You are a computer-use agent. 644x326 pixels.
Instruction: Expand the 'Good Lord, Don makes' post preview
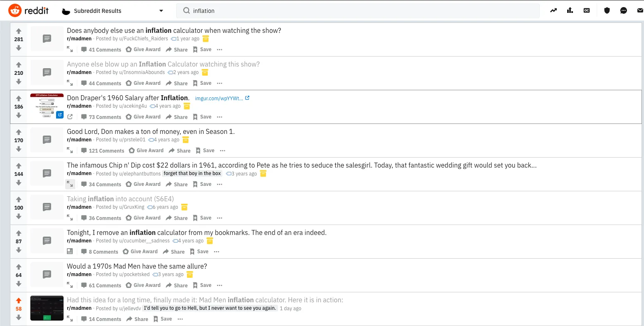(70, 151)
